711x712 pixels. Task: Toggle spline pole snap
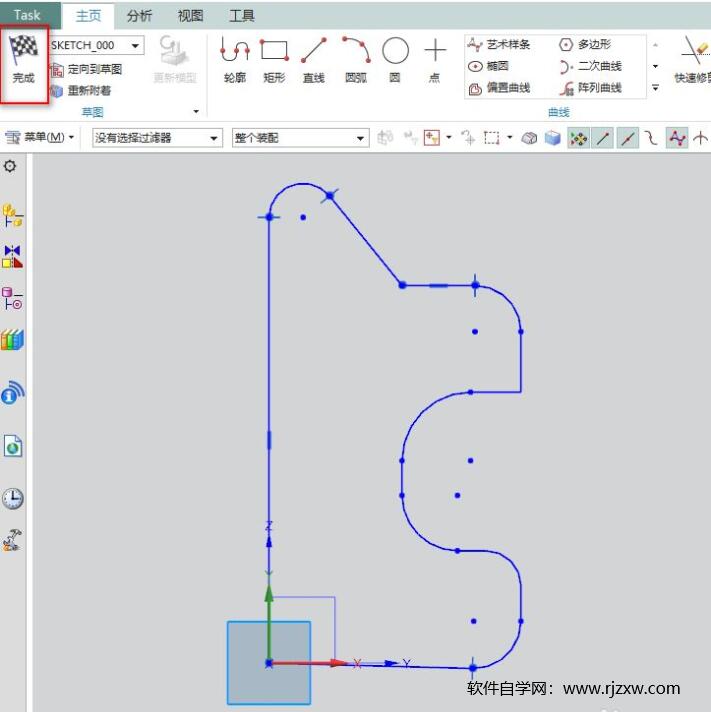click(x=676, y=138)
